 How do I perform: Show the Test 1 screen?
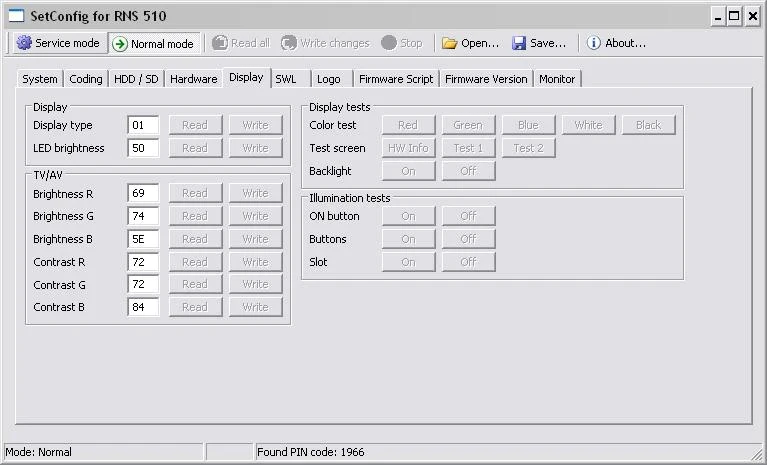coord(469,148)
